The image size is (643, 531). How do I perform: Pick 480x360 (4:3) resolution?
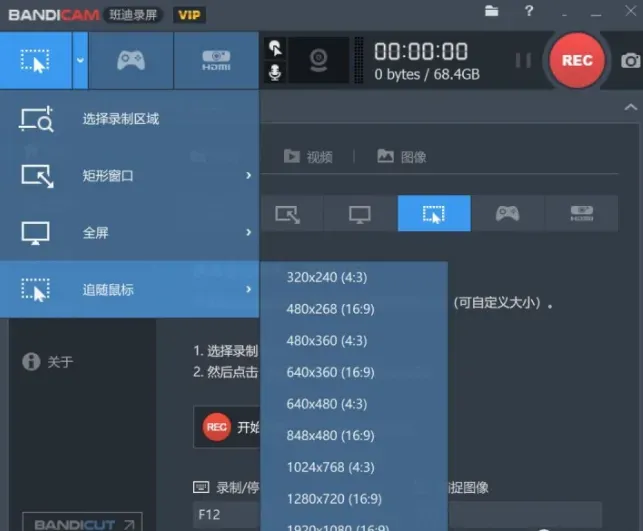(x=354, y=341)
